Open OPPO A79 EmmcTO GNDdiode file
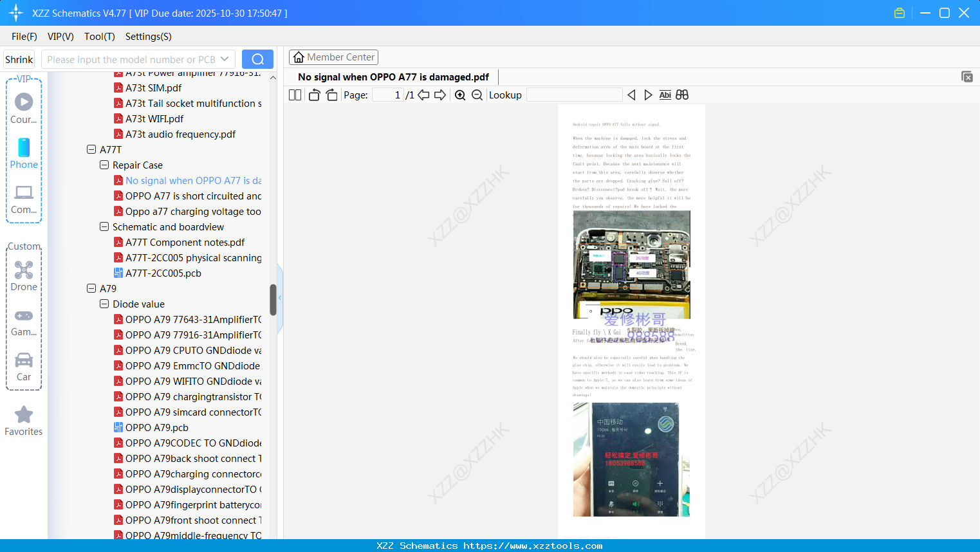 [193, 365]
